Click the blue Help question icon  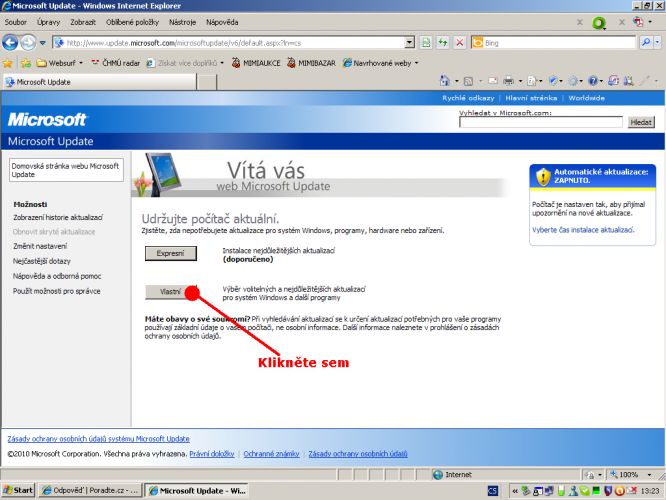[x=593, y=81]
